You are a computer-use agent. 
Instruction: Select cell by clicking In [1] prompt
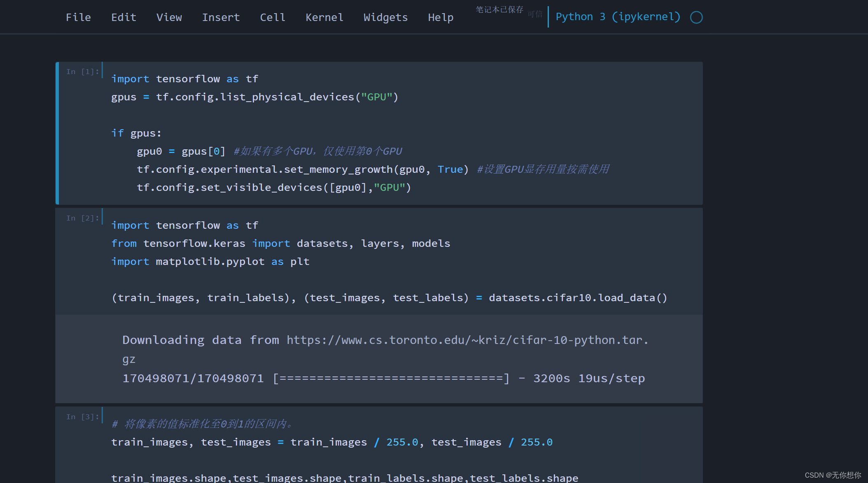tap(82, 72)
